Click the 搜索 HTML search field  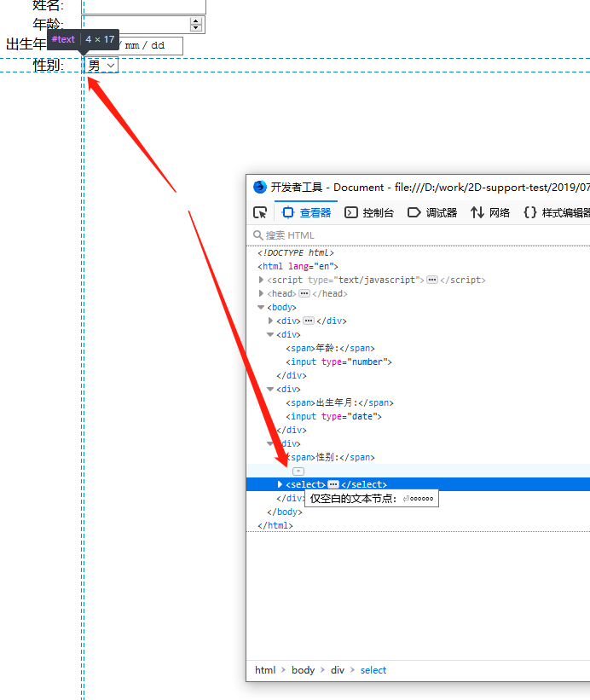419,235
